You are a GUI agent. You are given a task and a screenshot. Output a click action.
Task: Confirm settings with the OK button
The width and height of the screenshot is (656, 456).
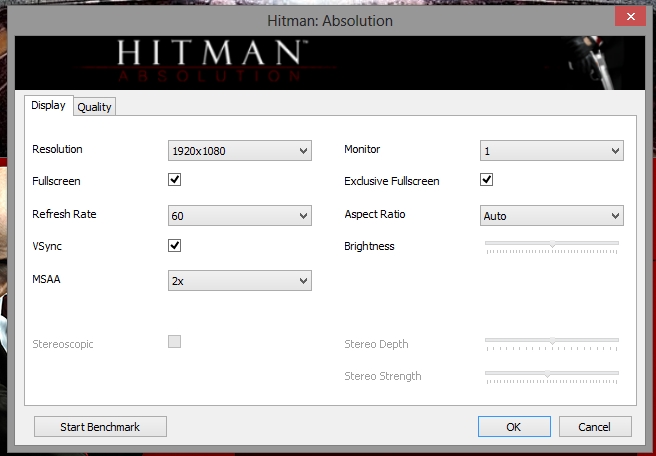tap(514, 427)
